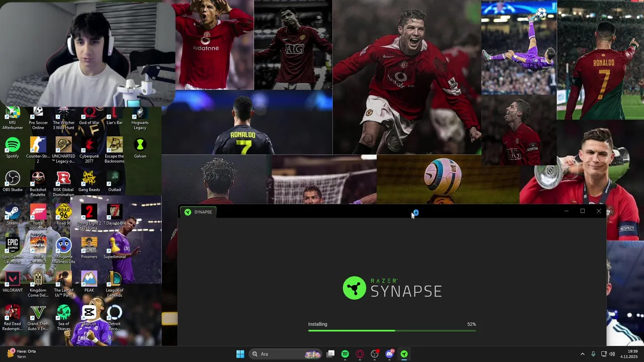Click the Razer Synapse taskbar icon
This screenshot has height=362, width=644.
pyautogui.click(x=404, y=354)
